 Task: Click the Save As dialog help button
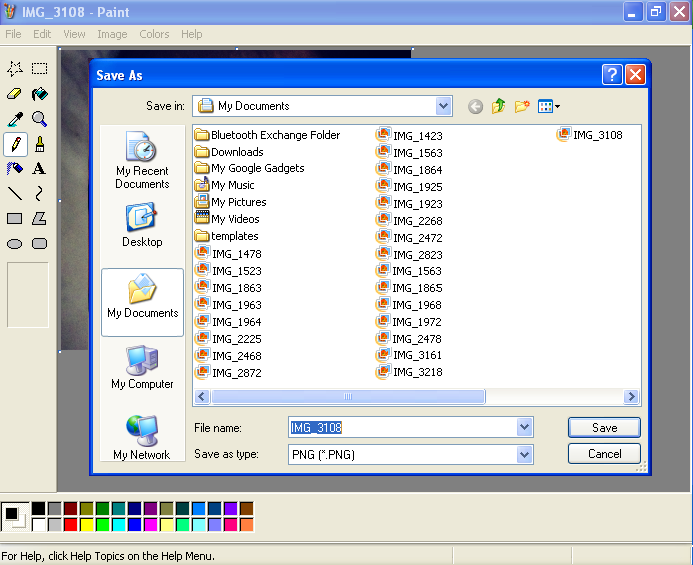(612, 75)
